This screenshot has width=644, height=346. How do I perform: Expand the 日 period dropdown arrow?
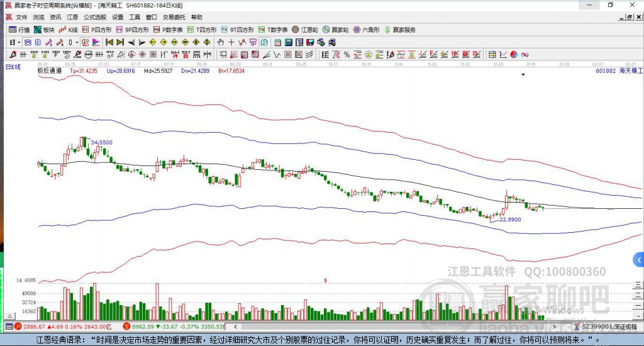pos(19,42)
